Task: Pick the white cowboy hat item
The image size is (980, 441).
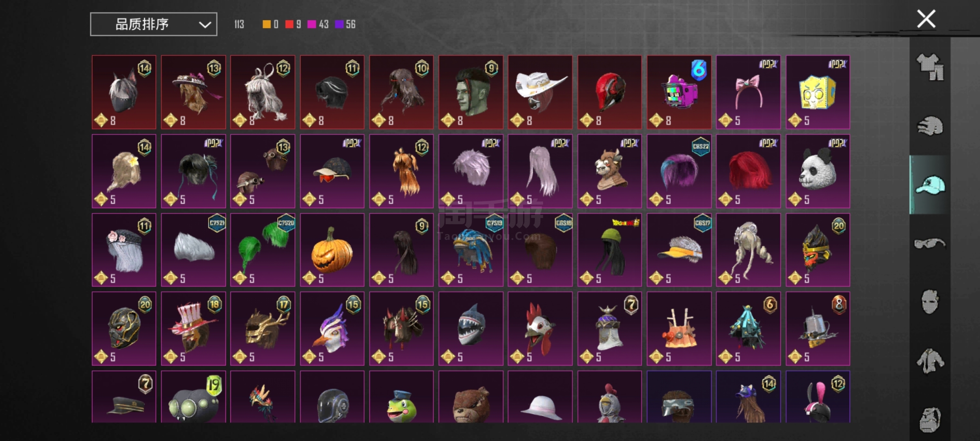Action: tap(540, 92)
